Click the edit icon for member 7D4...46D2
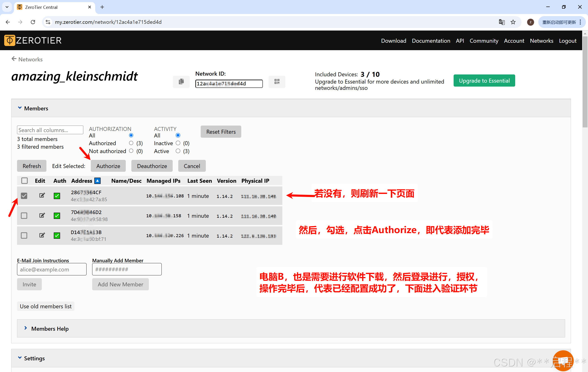The image size is (588, 372). coord(42,215)
